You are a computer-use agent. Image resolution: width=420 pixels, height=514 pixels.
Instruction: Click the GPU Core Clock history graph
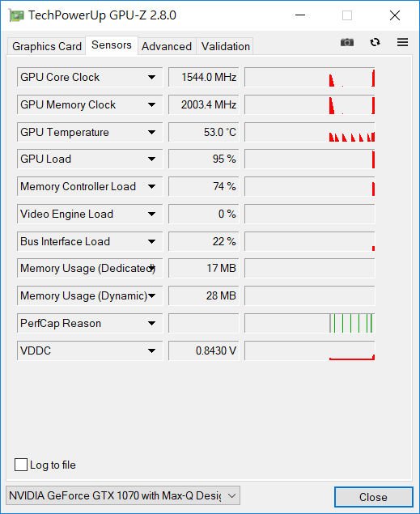tap(310, 78)
